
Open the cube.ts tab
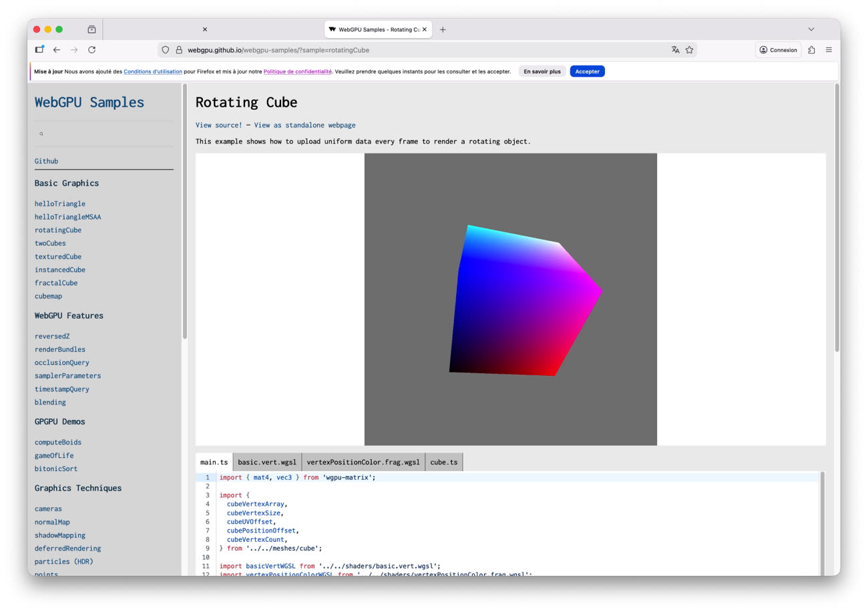point(443,461)
